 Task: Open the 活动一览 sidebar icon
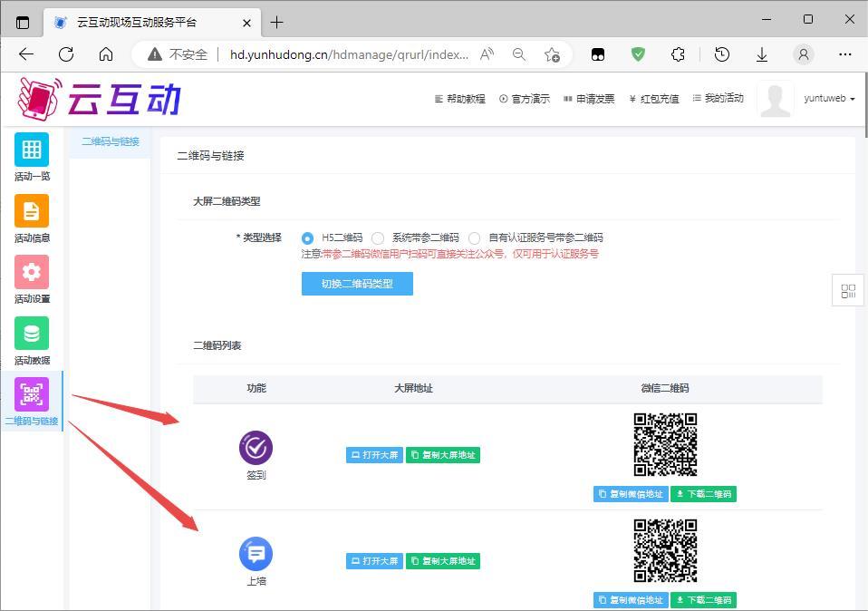coord(32,150)
